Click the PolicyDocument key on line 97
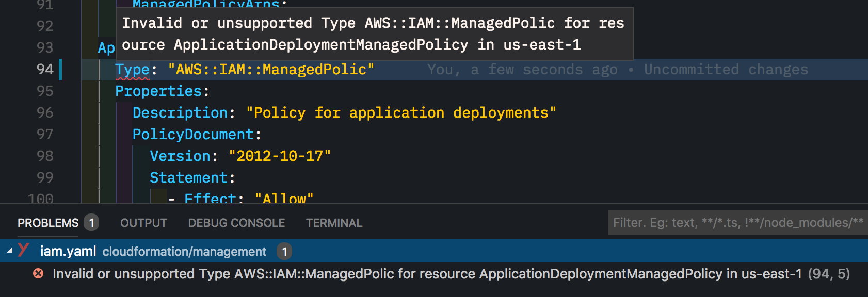Screen dimensions: 868x297 [193, 135]
